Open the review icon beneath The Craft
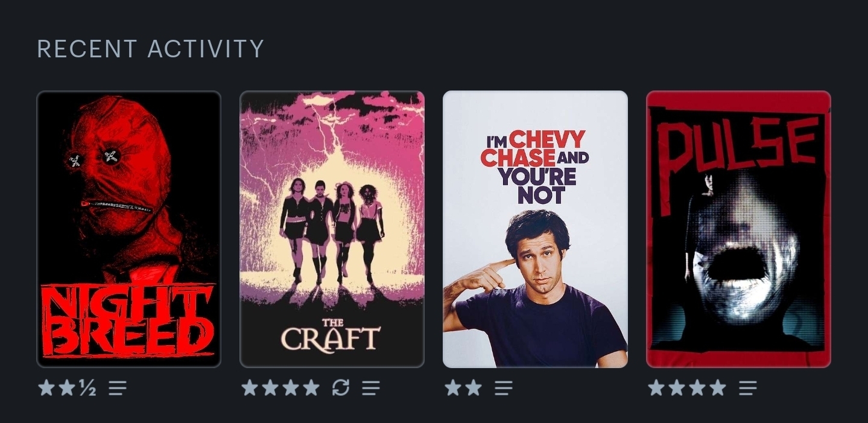The image size is (868, 423). coord(371,388)
